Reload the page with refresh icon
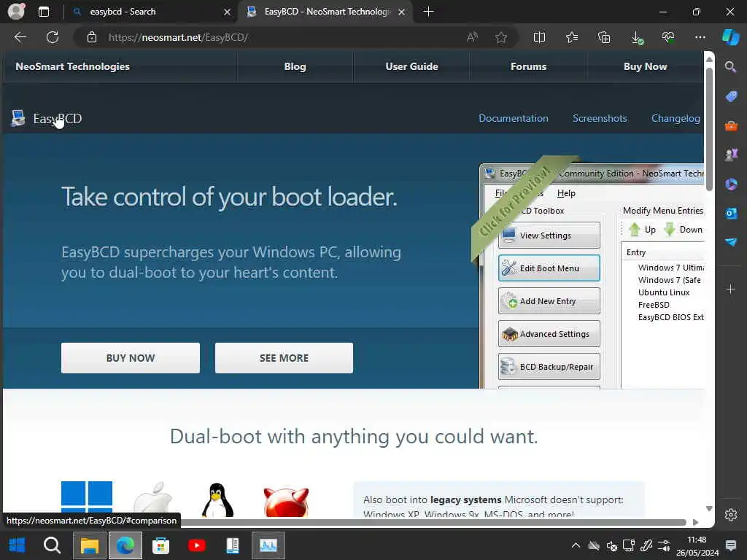 pos(53,37)
